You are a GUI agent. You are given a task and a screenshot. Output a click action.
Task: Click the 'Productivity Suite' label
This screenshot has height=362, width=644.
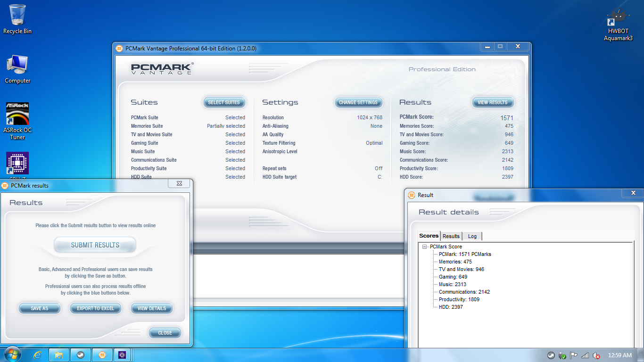(x=149, y=168)
